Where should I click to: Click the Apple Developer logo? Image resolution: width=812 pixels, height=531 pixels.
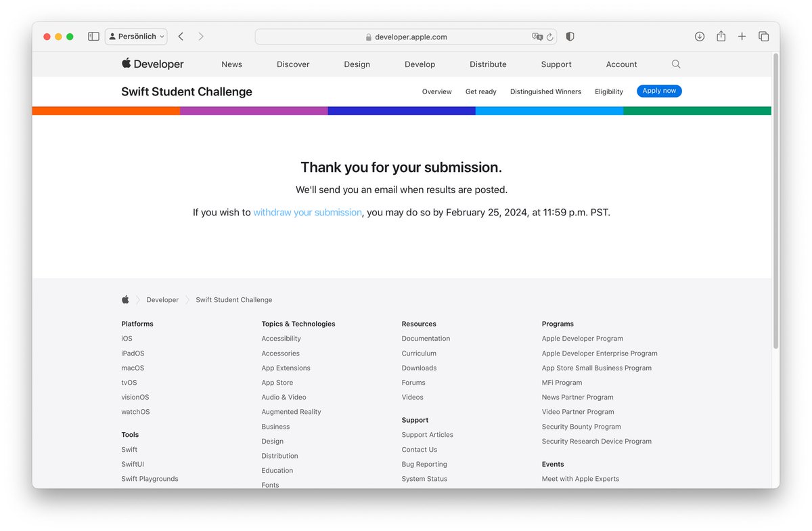[x=152, y=64]
